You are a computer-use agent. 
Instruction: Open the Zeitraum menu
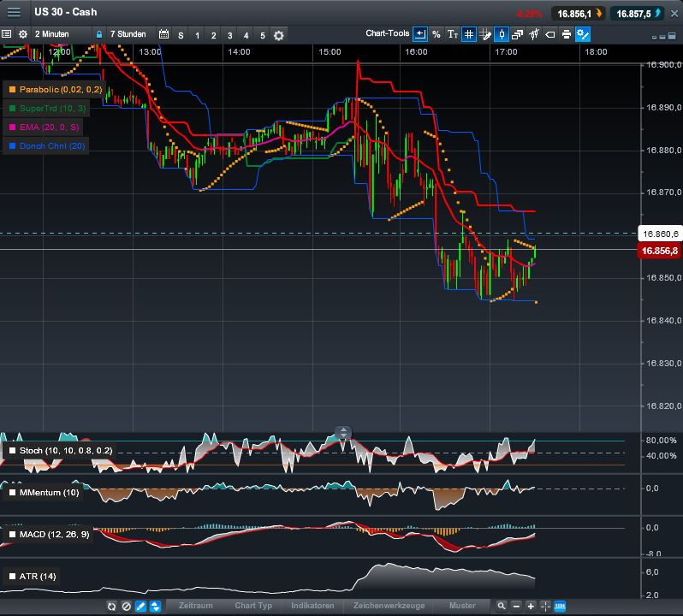(x=196, y=606)
